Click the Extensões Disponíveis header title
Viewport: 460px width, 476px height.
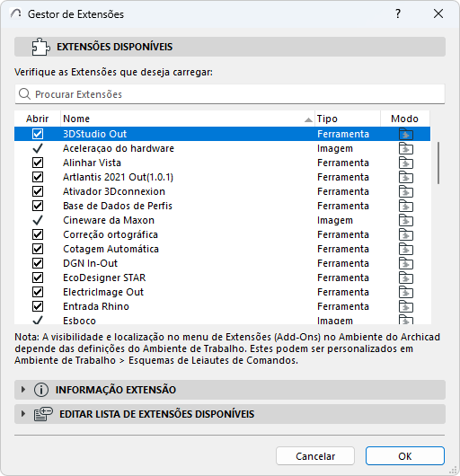click(x=114, y=47)
